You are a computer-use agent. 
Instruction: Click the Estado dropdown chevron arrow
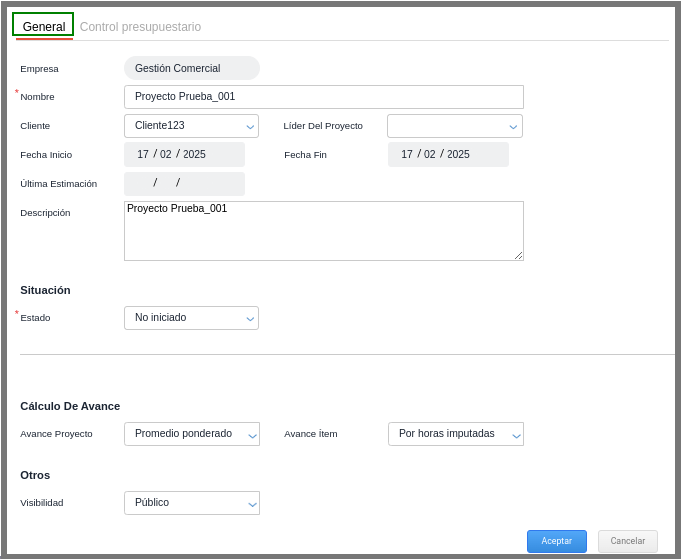pyautogui.click(x=250, y=319)
